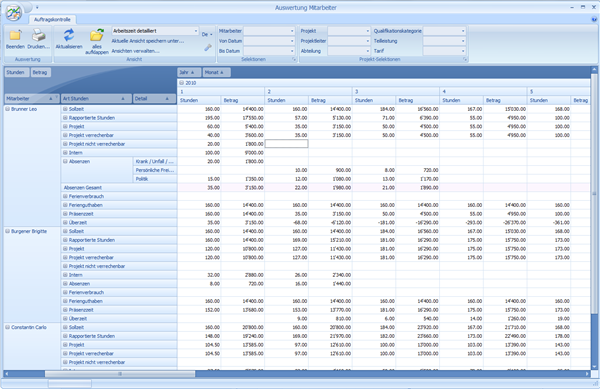Open quick access toolbar arrow
Image resolution: width=600 pixels, height=389 pixels.
(x=37, y=7)
